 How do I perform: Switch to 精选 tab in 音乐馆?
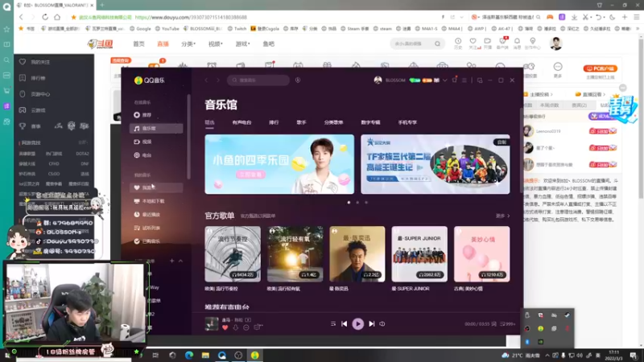click(x=209, y=122)
